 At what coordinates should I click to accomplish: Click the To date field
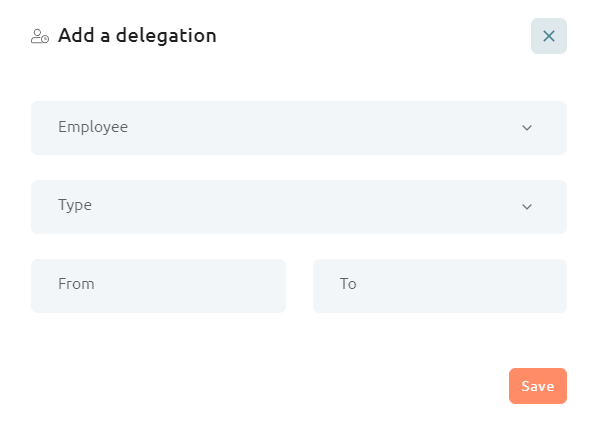coord(440,286)
